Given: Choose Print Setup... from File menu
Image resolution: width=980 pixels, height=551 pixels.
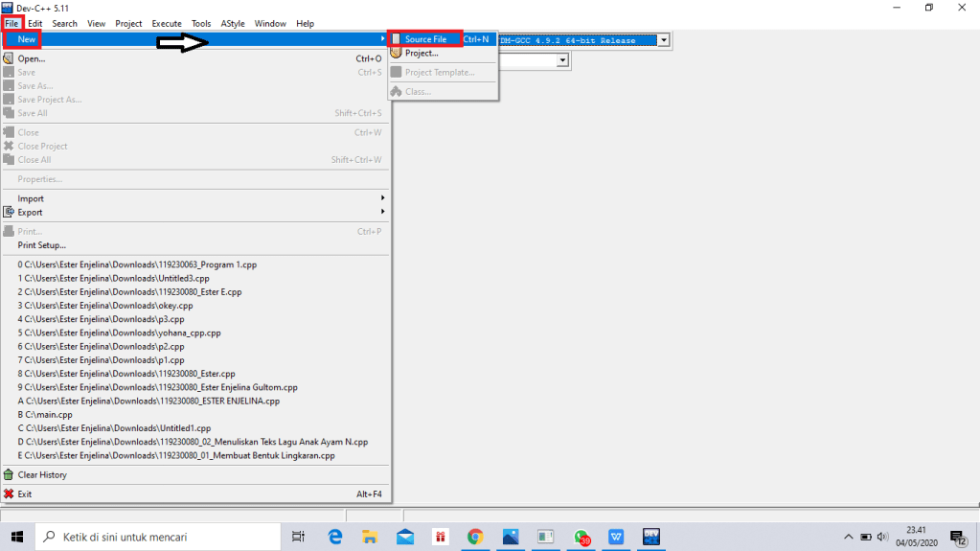Looking at the screenshot, I should tap(41, 245).
